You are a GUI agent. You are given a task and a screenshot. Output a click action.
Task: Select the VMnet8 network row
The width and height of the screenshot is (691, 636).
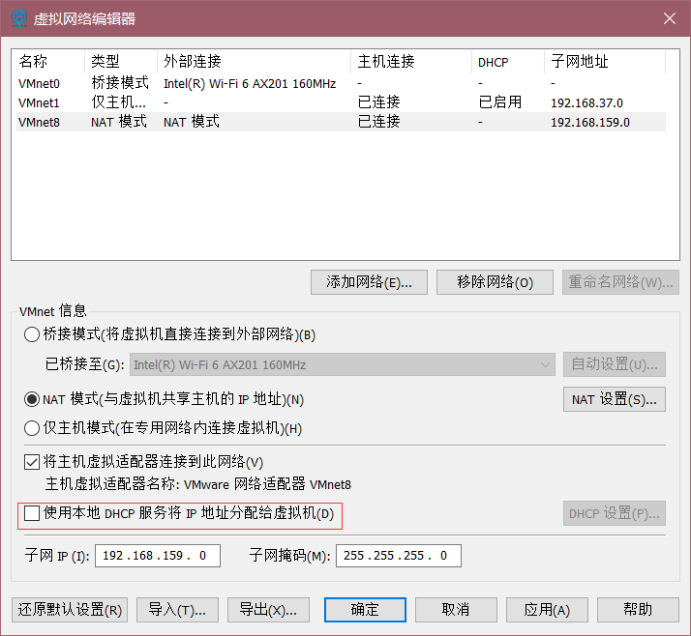click(341, 122)
